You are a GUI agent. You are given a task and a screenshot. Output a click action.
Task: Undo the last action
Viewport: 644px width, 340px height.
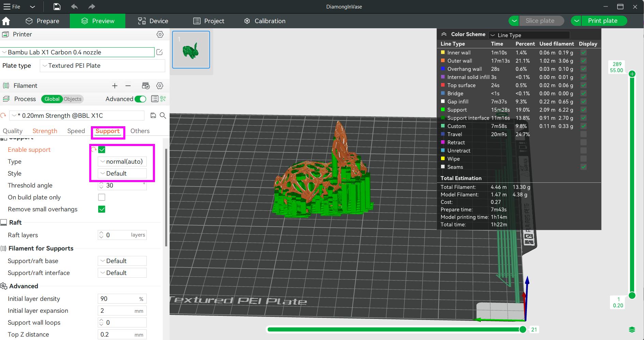[74, 6]
